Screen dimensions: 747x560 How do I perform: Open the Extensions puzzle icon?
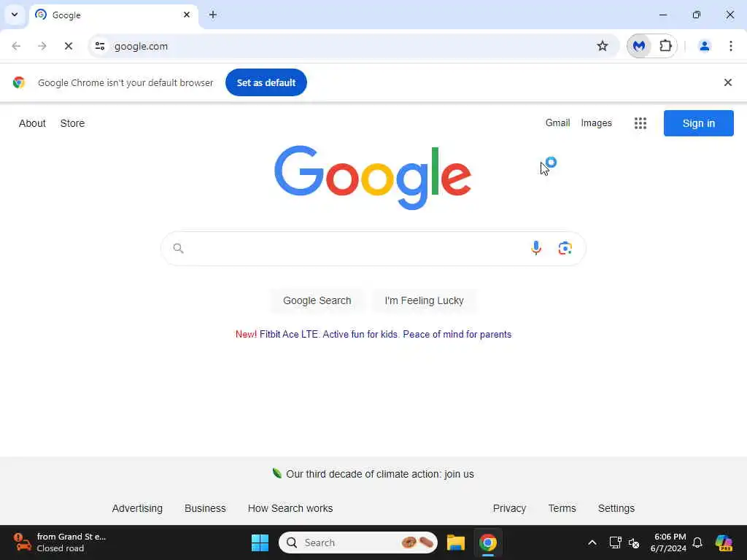click(665, 46)
